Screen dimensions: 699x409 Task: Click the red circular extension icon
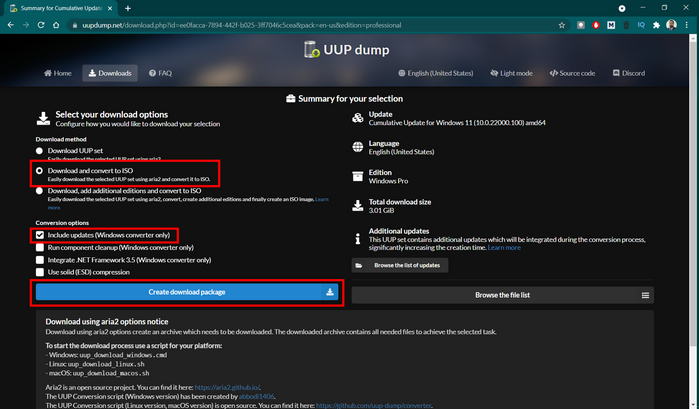pos(596,25)
